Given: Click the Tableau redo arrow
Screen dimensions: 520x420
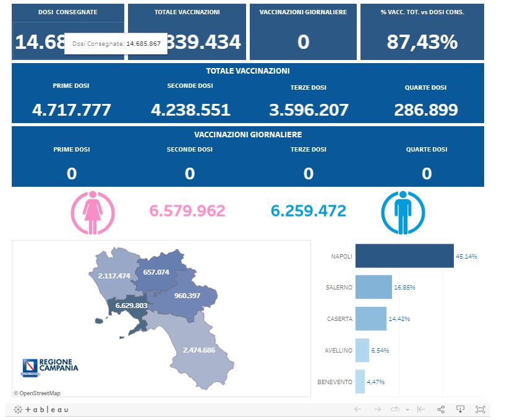Looking at the screenshot, I should [x=377, y=409].
